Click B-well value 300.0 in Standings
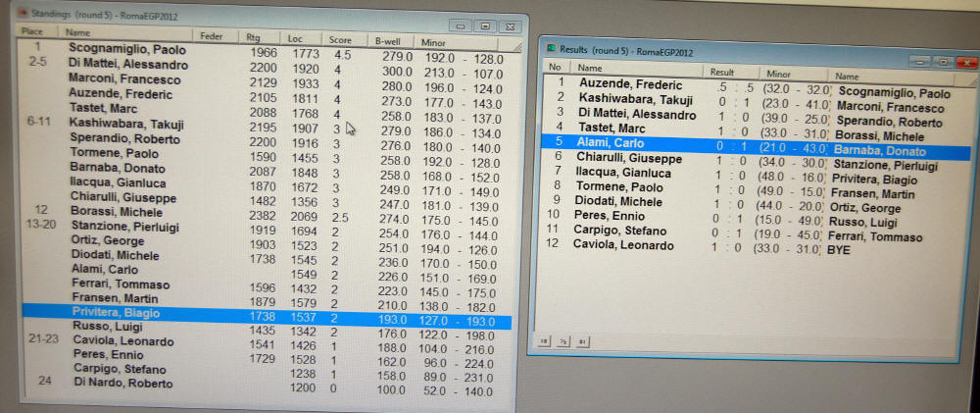Image resolution: width=980 pixels, height=413 pixels. point(398,72)
